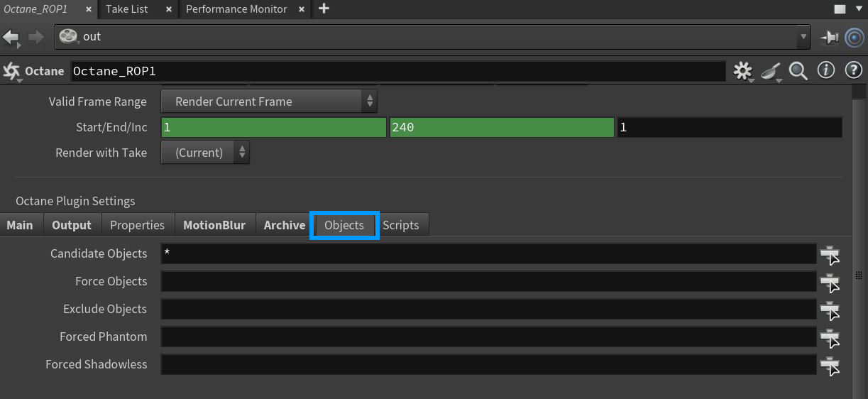The image size is (868, 399).
Task: Close the Take List pane tab
Action: (168, 10)
